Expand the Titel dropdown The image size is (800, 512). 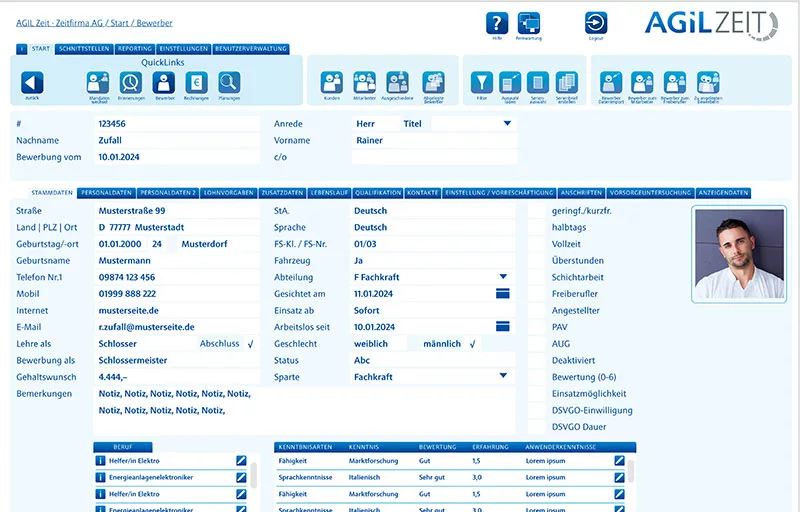[x=507, y=124]
